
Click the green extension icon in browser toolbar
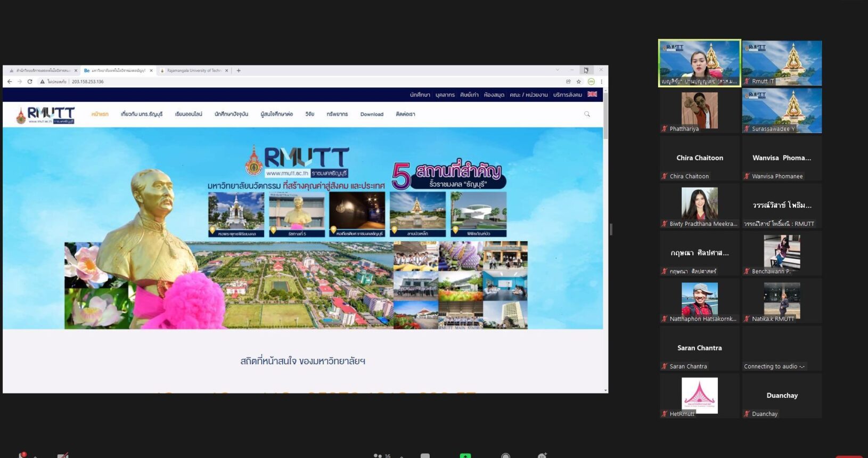(591, 81)
